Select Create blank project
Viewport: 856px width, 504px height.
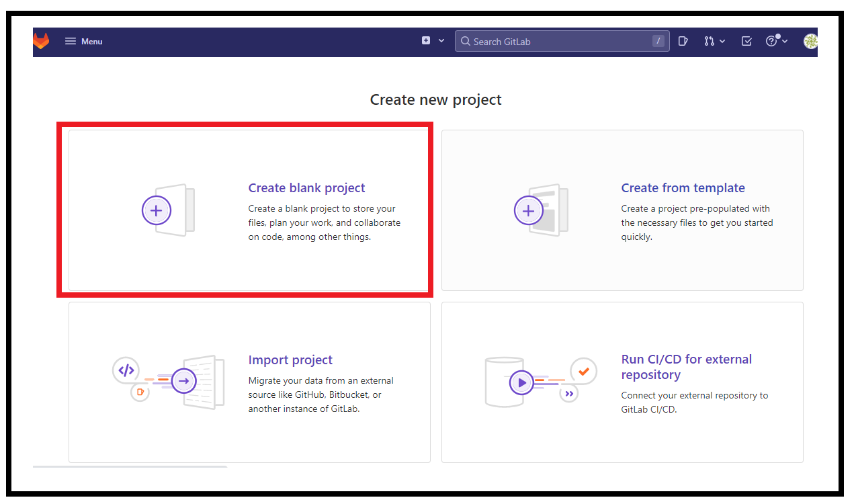click(306, 187)
